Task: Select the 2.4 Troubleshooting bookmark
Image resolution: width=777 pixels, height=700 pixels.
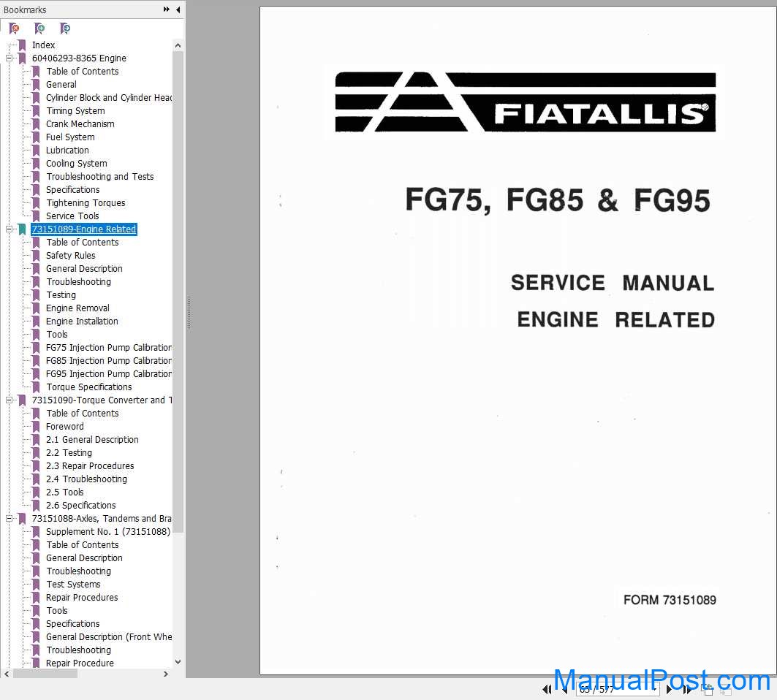Action: coord(87,479)
